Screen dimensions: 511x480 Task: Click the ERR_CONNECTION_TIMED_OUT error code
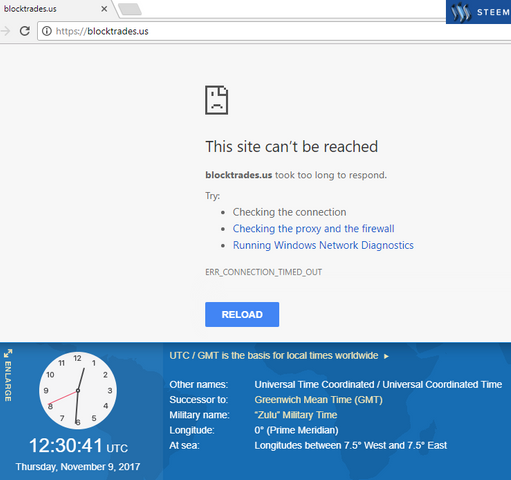(x=263, y=272)
